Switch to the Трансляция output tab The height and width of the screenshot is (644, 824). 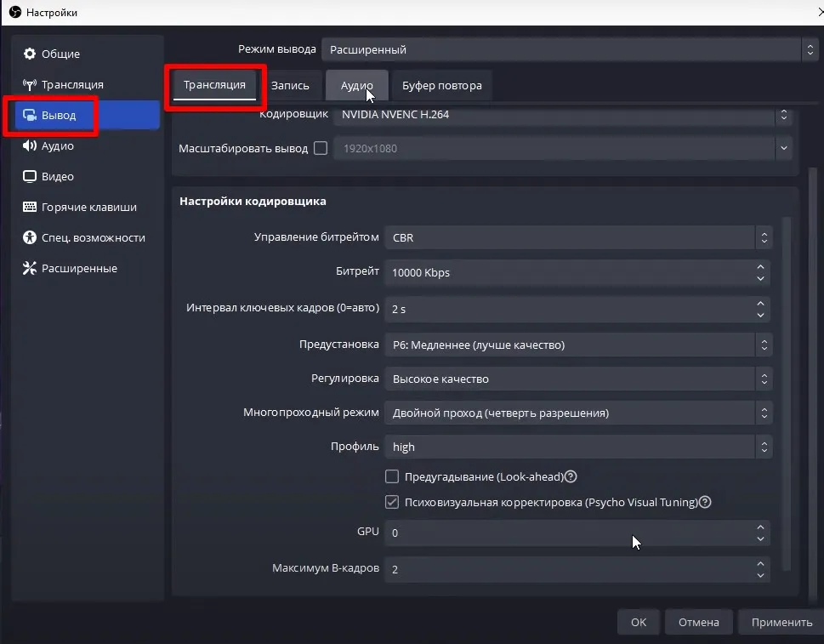pos(214,85)
